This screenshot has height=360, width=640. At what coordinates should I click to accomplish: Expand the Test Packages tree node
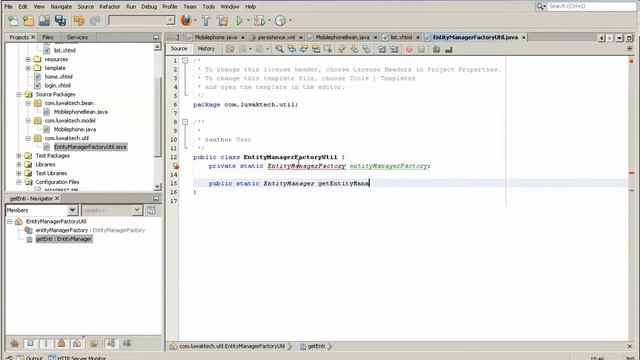tap(19, 156)
